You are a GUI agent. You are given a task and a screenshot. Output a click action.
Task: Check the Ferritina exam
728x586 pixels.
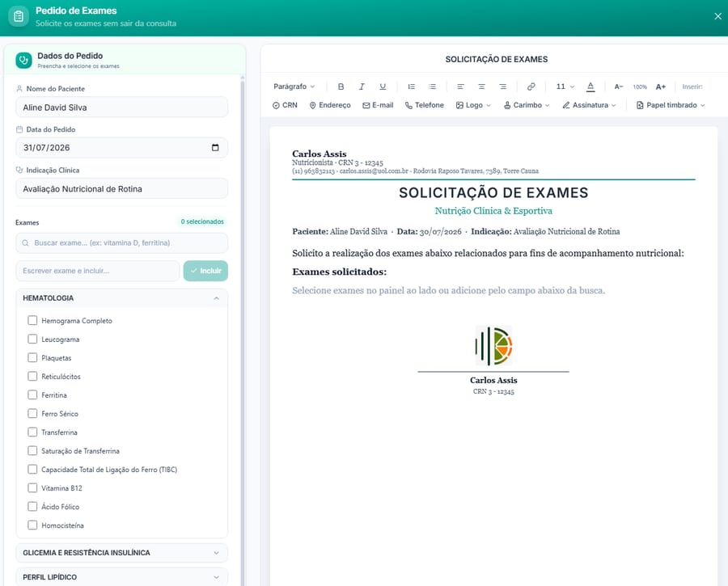[32, 394]
